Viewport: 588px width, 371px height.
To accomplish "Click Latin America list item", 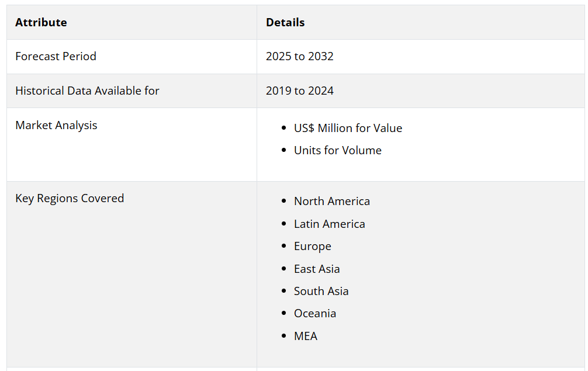I will click(x=329, y=224).
